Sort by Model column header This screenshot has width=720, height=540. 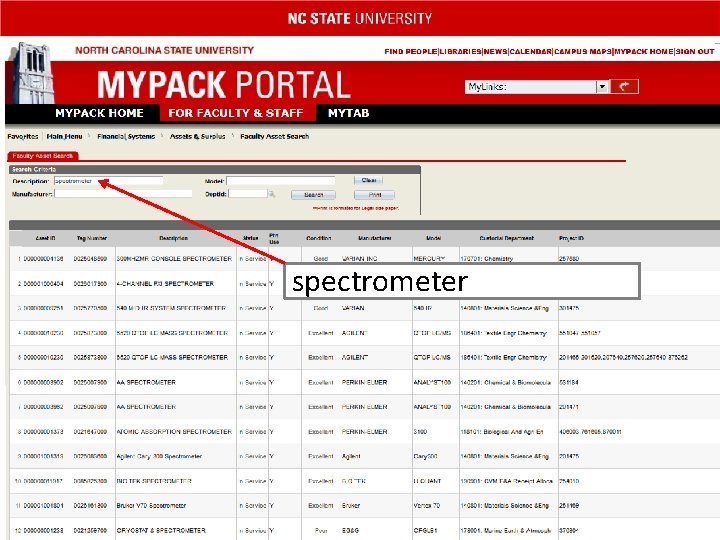click(x=433, y=238)
